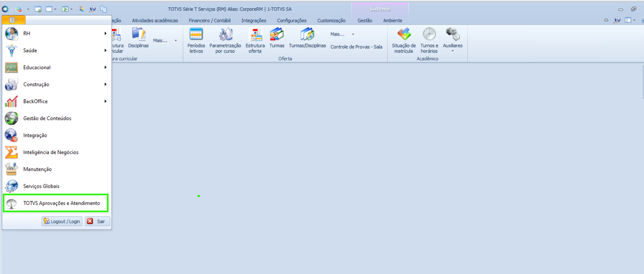The width and height of the screenshot is (644, 274).
Task: Open Parametrização por curso
Action: (225, 41)
